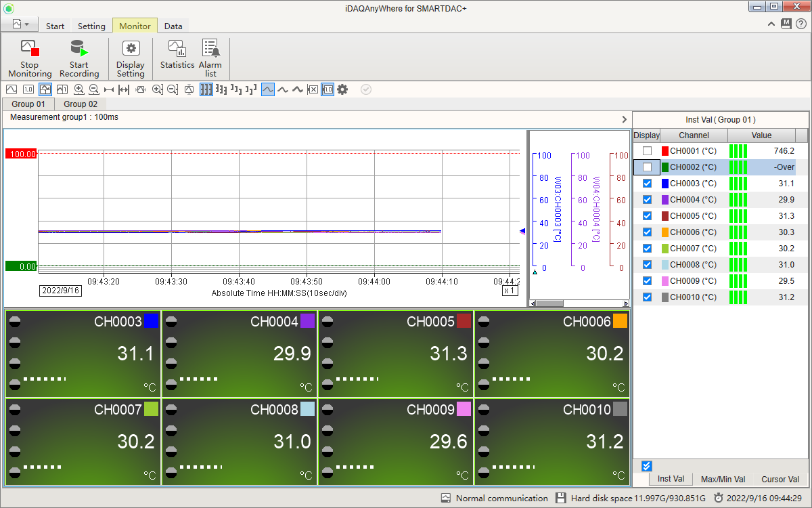Click the scale area scrollbar left arrow
The image size is (812, 508).
click(532, 303)
